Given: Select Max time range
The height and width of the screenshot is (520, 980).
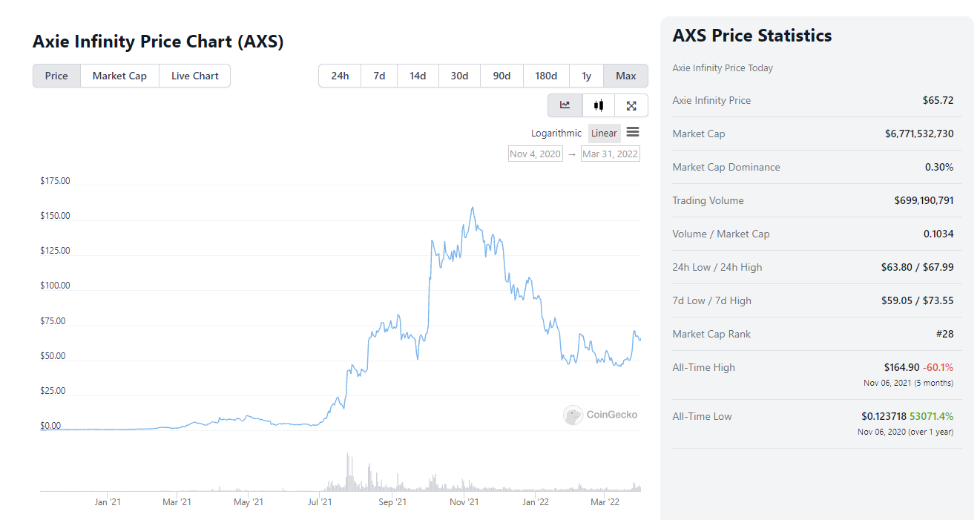Looking at the screenshot, I should 625,76.
